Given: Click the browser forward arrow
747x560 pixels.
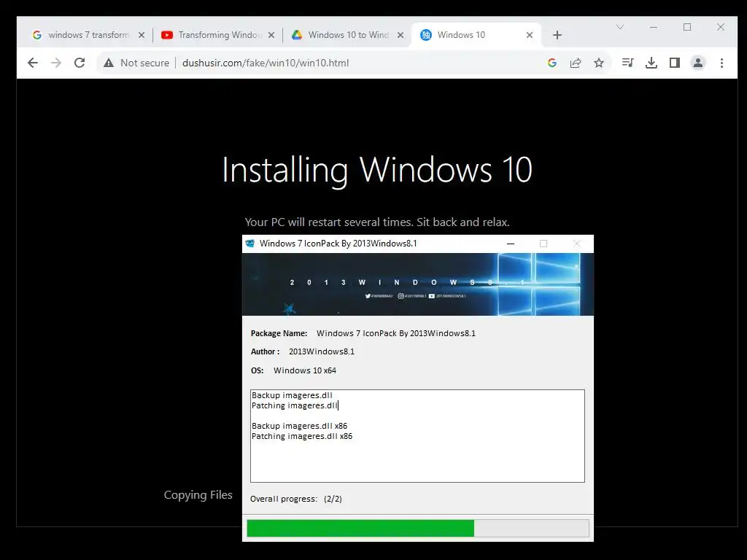Looking at the screenshot, I should click(56, 63).
